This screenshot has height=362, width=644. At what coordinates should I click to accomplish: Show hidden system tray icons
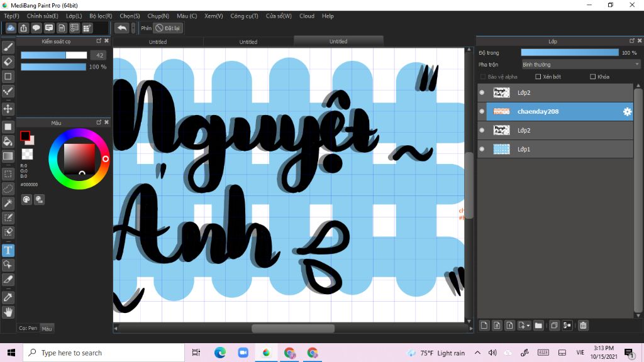coord(477,353)
